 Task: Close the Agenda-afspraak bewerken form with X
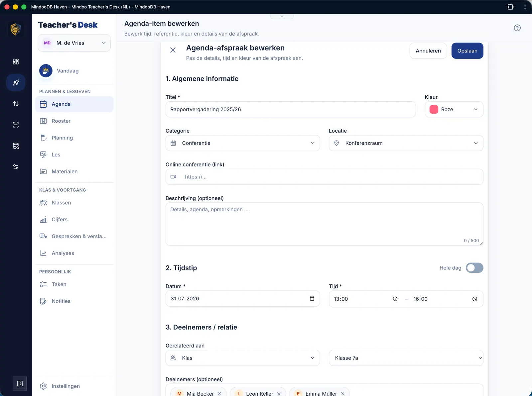point(173,50)
